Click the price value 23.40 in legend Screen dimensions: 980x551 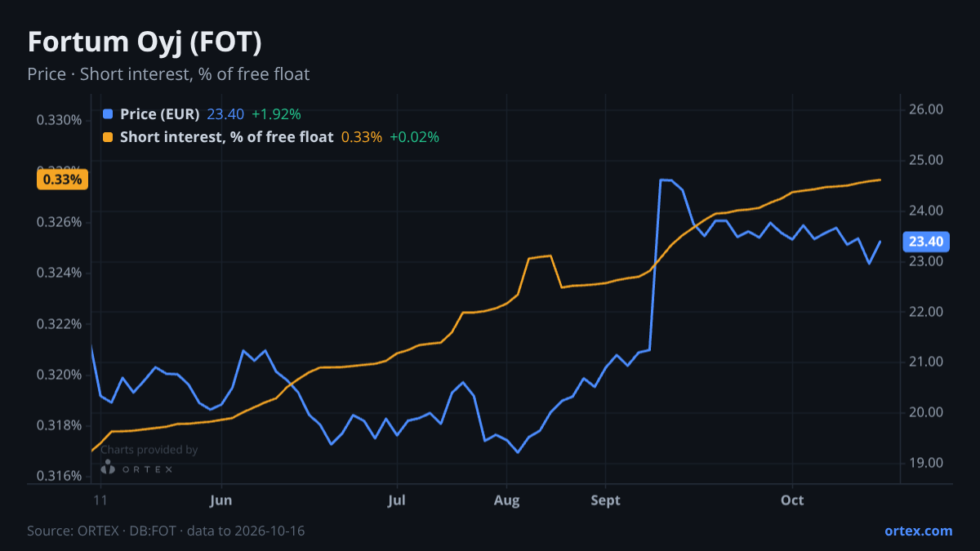225,113
